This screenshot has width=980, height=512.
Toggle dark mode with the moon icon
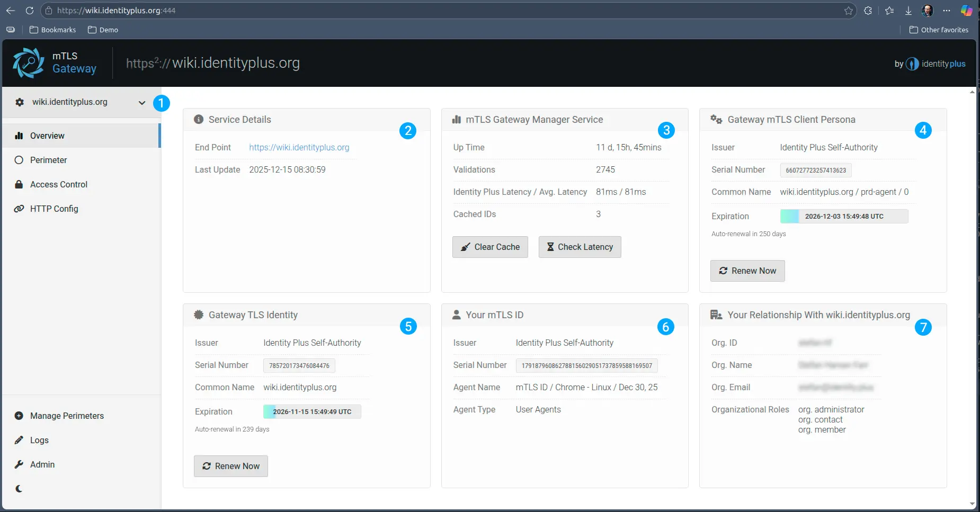[19, 489]
